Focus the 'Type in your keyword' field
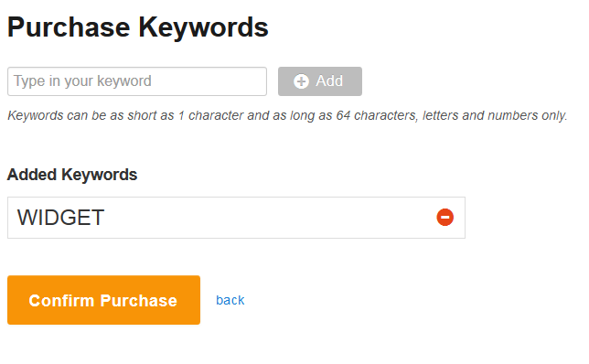This screenshot has height=364, width=589. pyautogui.click(x=137, y=81)
